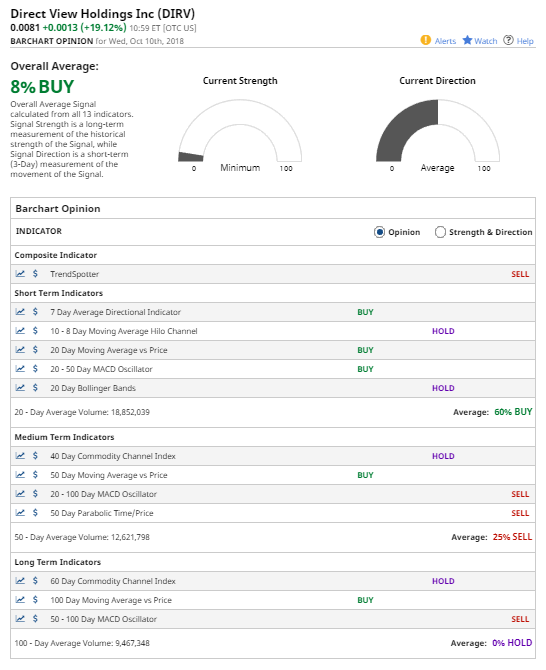The width and height of the screenshot is (546, 670).
Task: Click 25% SELL medium term average
Action: 512,537
